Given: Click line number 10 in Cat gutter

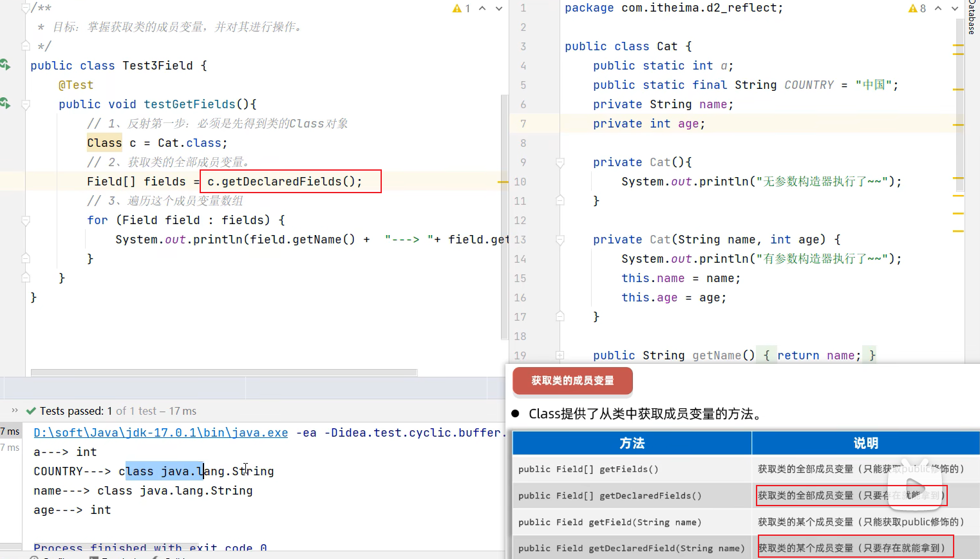Looking at the screenshot, I should 520,182.
